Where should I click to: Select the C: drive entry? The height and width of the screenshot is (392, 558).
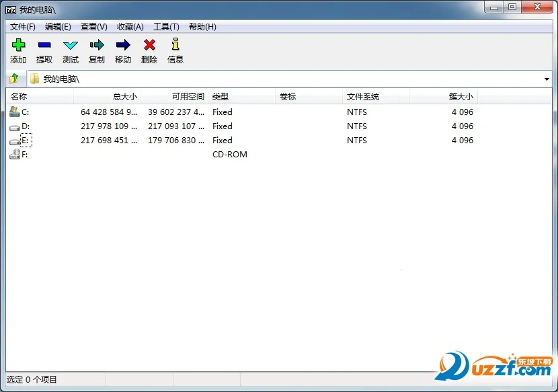click(25, 112)
